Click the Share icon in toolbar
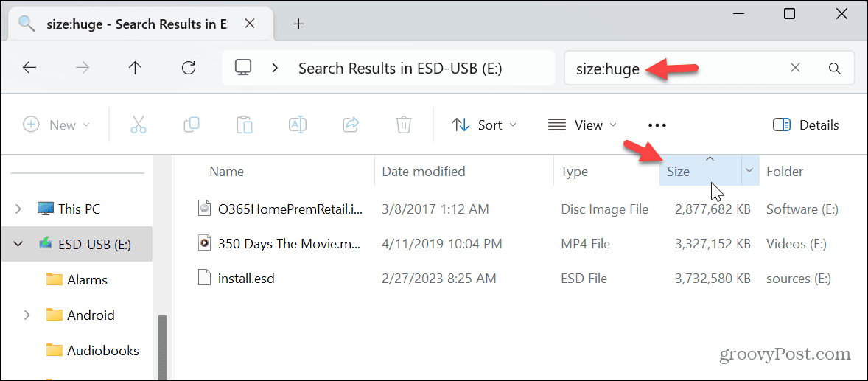The height and width of the screenshot is (381, 868). pos(351,125)
